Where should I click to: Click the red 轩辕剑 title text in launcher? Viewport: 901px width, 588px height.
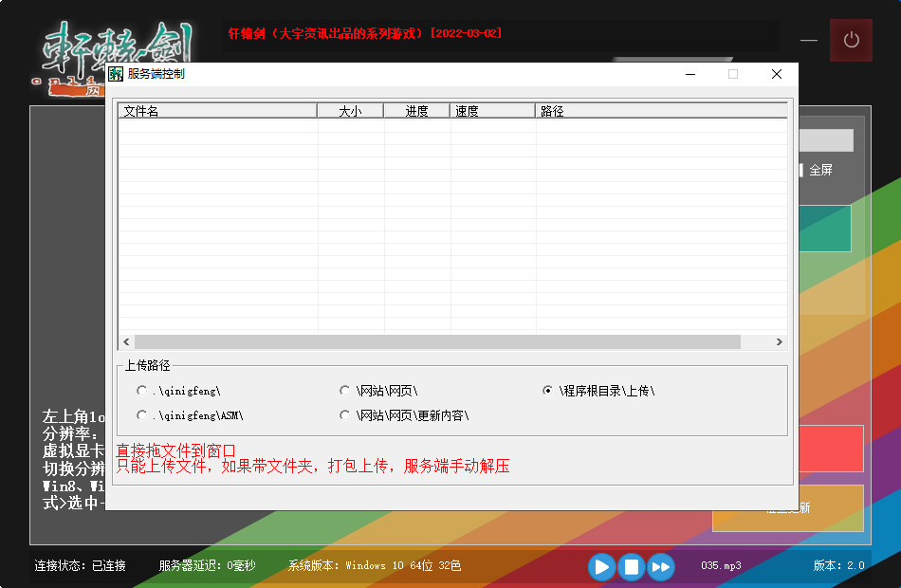point(365,33)
